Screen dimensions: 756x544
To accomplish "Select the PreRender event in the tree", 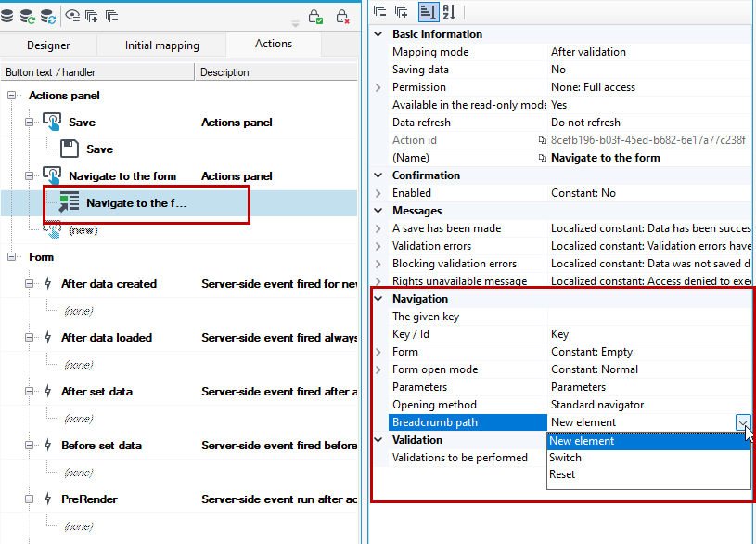I will 89,499.
